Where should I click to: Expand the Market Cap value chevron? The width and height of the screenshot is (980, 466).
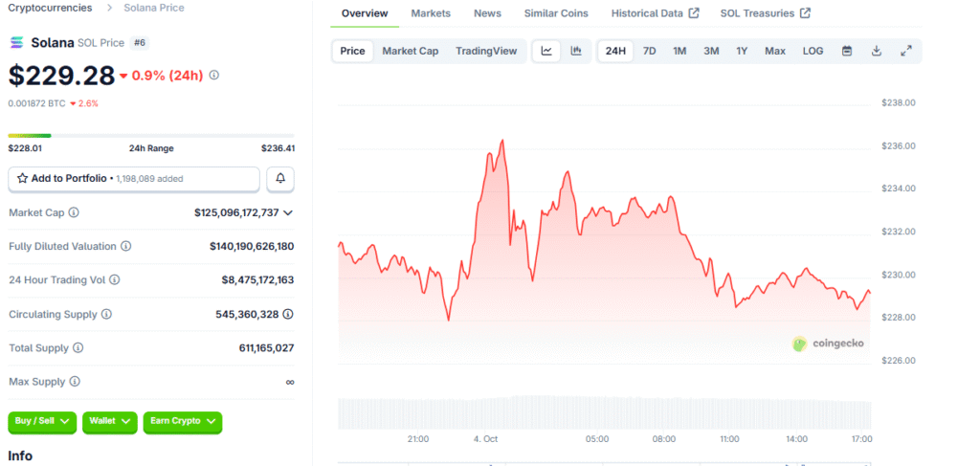[288, 212]
